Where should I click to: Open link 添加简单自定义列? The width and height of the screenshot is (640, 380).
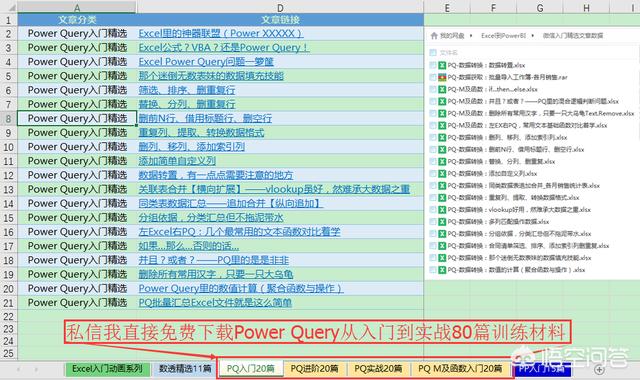click(177, 161)
